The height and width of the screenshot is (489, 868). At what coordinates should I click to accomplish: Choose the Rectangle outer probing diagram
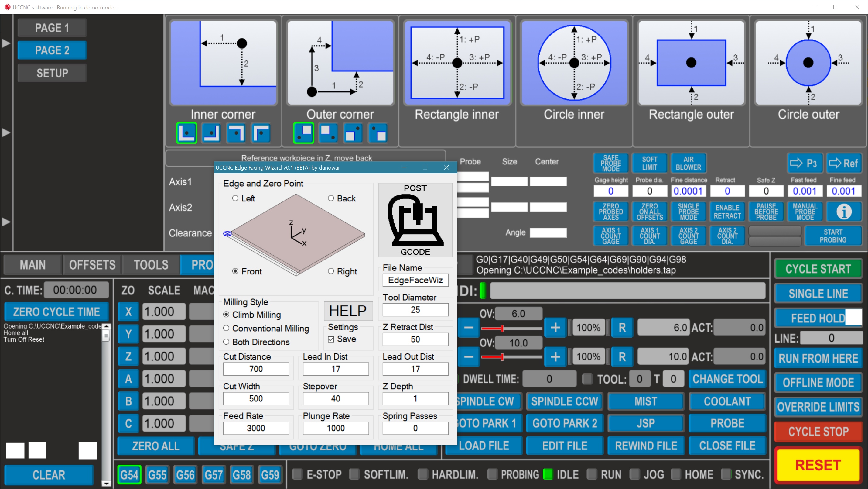(691, 63)
